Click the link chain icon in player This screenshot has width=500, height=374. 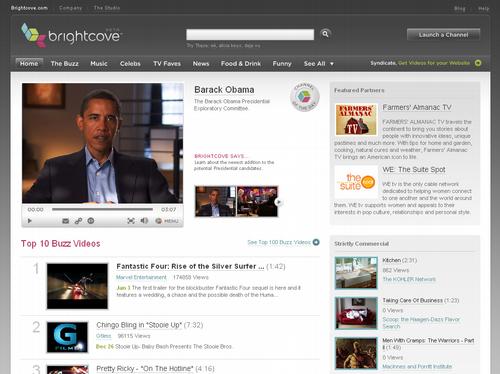[x=78, y=221]
